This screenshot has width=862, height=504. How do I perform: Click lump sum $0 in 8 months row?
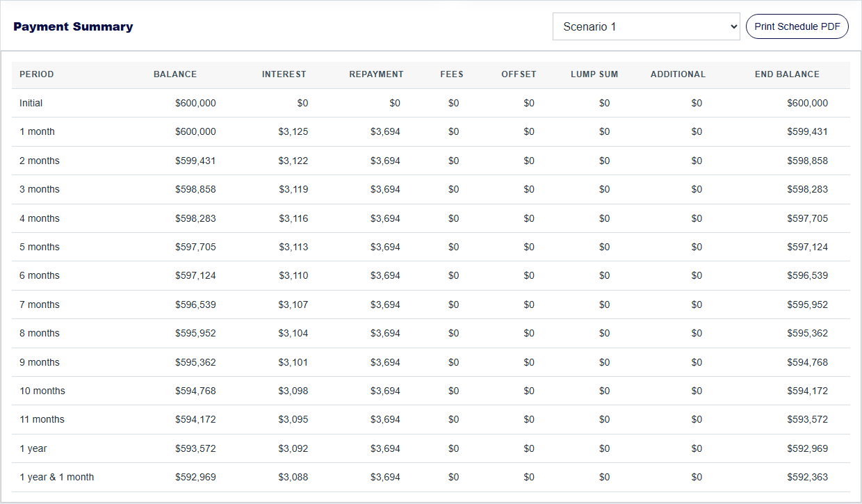tap(605, 333)
